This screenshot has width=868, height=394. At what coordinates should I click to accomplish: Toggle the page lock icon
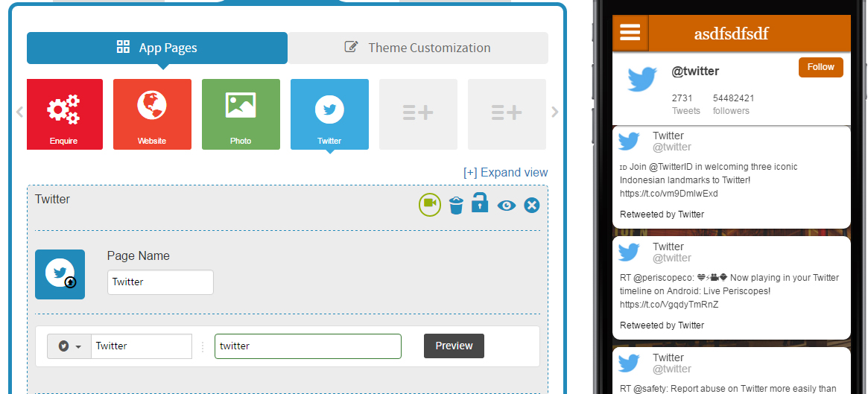pos(479,203)
